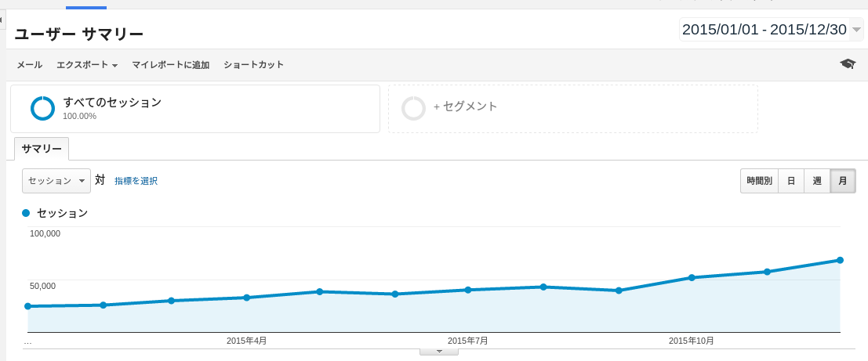Screen dimensions: 868x361
Task: Click the ショートカット button
Action: coord(253,65)
